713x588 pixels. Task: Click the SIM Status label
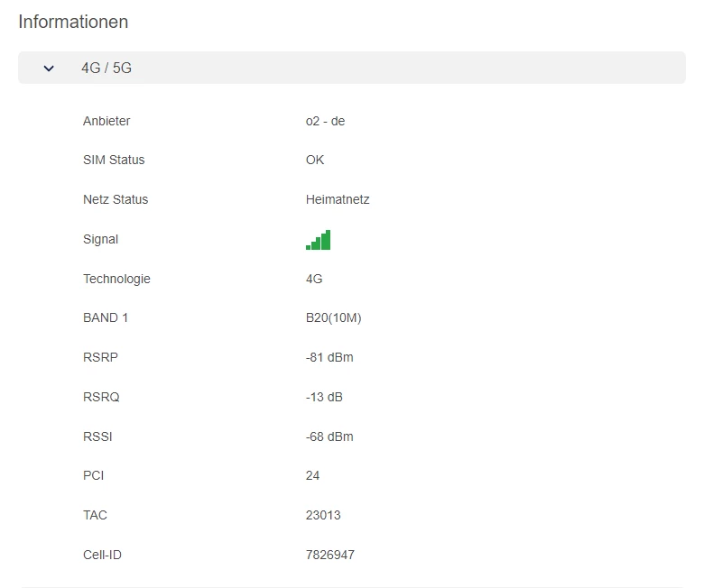(114, 160)
